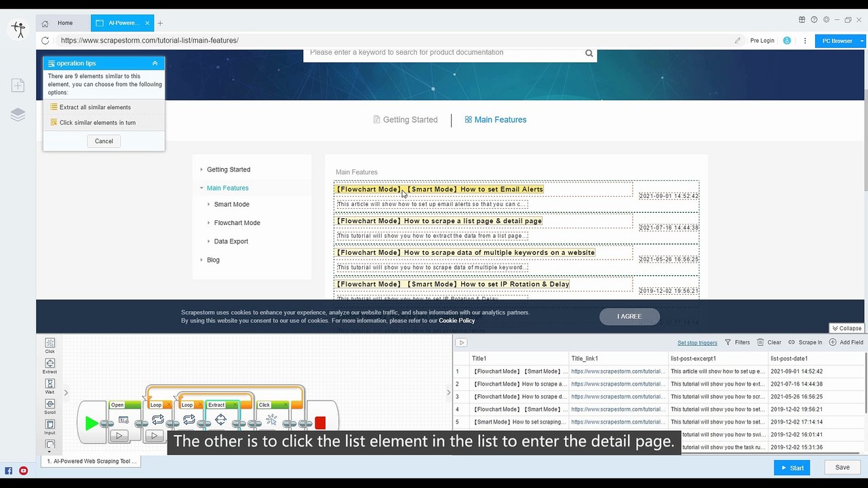Screen dimensions: 868x488
Task: Expand the flowchart palette with left chevron
Action: 66,392
